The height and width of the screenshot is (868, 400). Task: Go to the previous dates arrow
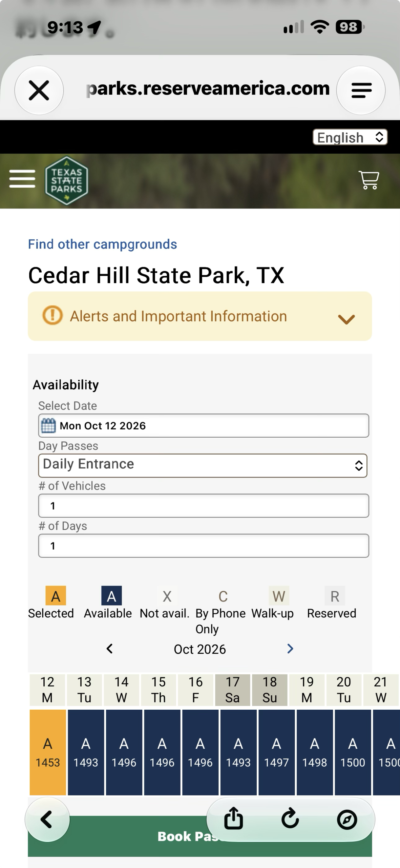click(x=109, y=649)
